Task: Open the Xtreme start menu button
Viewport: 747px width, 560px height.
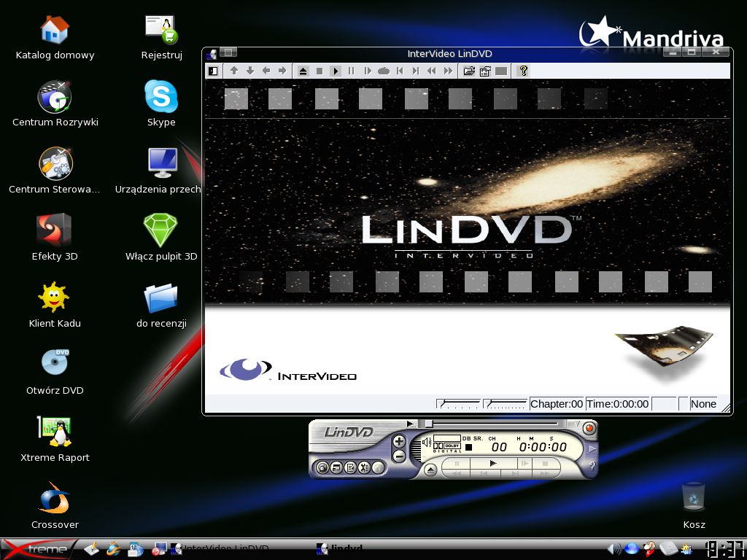Action: 38,548
